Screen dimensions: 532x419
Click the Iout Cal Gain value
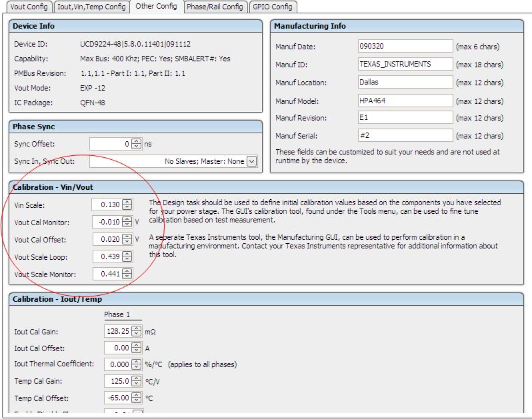118,331
